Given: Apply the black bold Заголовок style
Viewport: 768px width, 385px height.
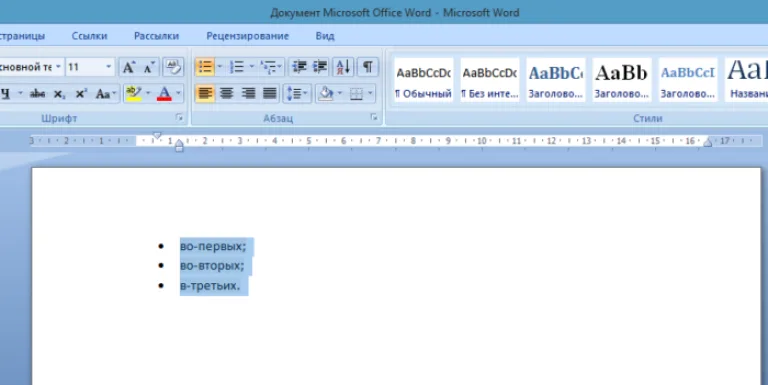Looking at the screenshot, I should pyautogui.click(x=622, y=80).
